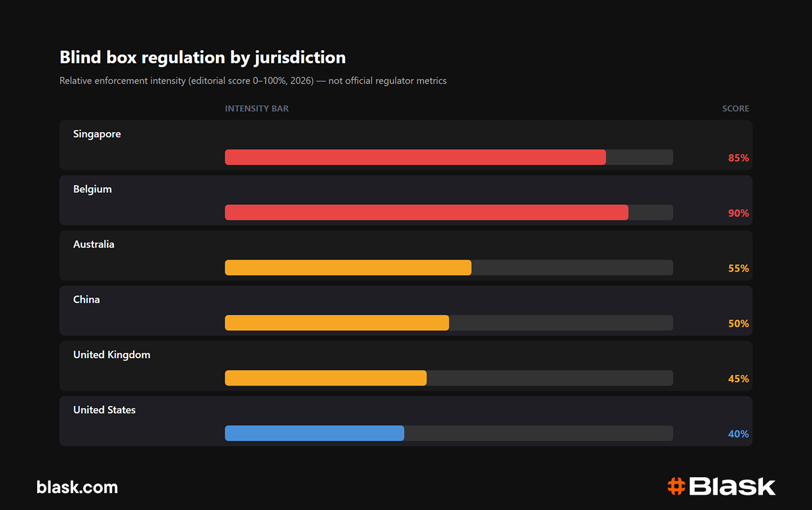Select the chart title heading
The image size is (812, 510).
[x=202, y=58]
